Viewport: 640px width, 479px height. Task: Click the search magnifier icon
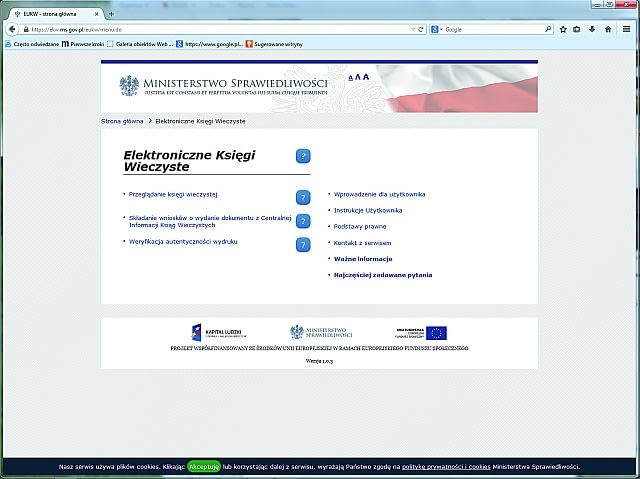tap(548, 29)
